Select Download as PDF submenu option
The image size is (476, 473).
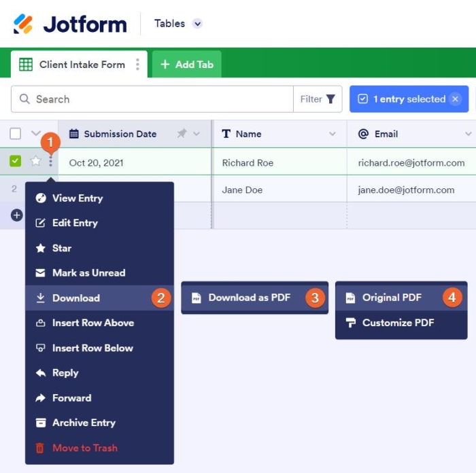(254, 298)
